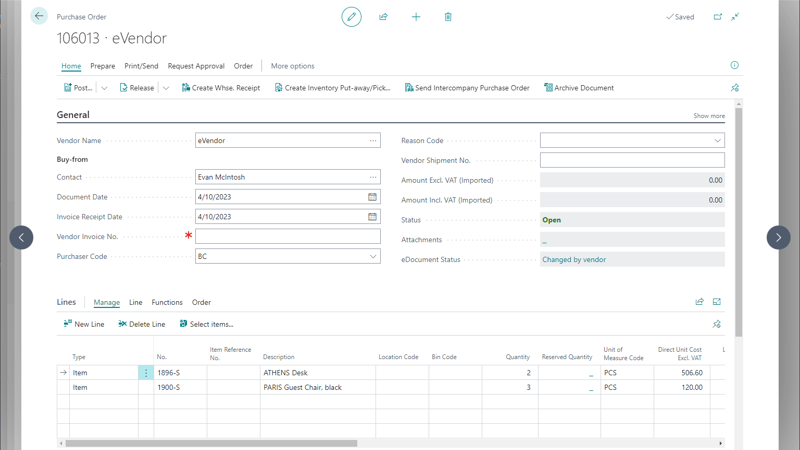Go to next record arrow
Viewport: 800px width, 450px height.
778,237
